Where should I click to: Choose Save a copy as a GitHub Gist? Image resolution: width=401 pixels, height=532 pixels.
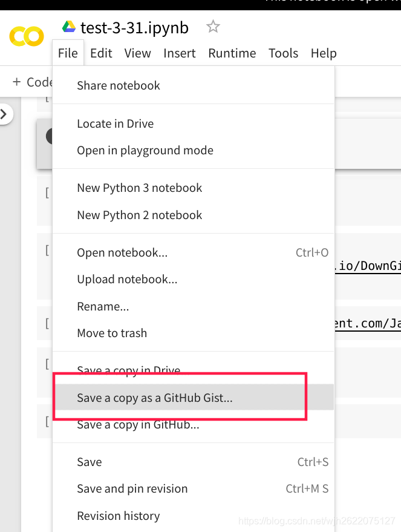pos(193,398)
